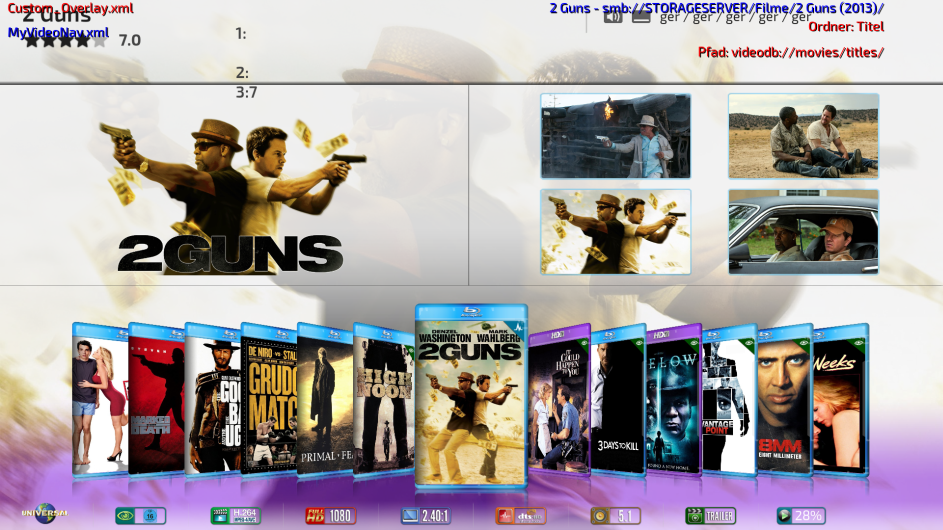Viewport: 943px width, 530px height.
Task: Open the fanart of man shooting near train
Action: [x=615, y=136]
